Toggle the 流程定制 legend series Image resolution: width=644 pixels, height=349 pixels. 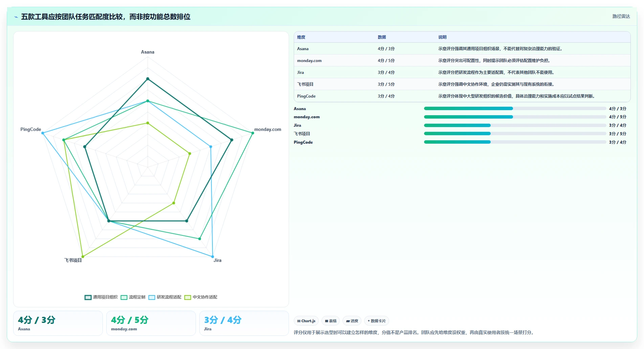click(133, 297)
